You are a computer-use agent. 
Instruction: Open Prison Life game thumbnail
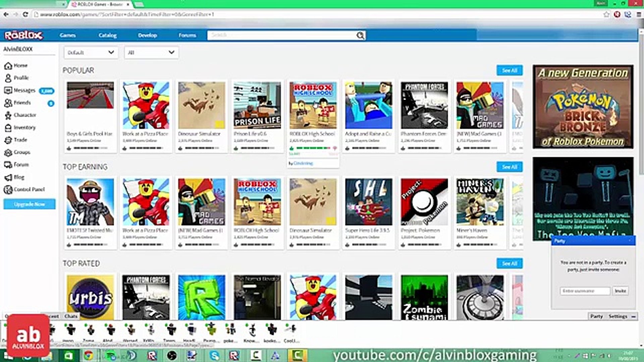[257, 105]
